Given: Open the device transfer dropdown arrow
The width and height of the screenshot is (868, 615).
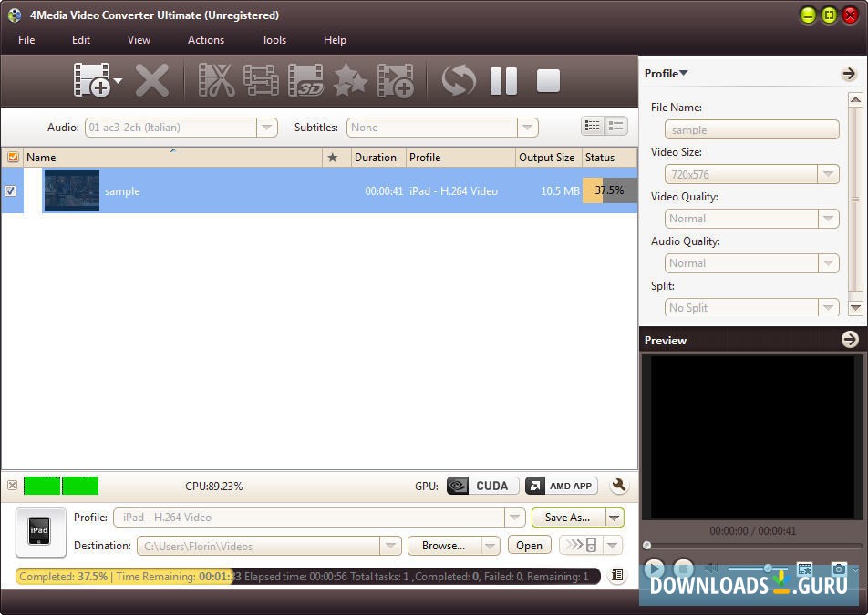Looking at the screenshot, I should pos(613,545).
